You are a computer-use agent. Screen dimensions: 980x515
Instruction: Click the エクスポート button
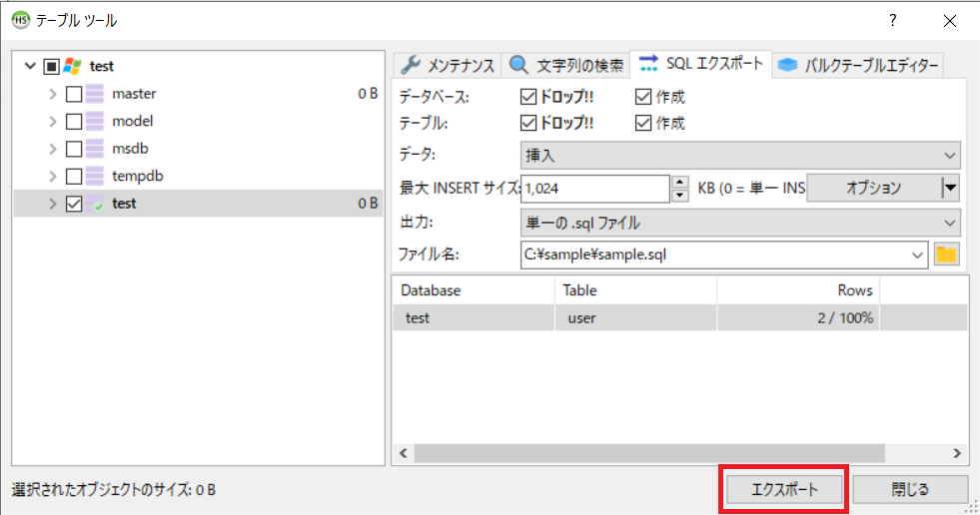(x=784, y=489)
